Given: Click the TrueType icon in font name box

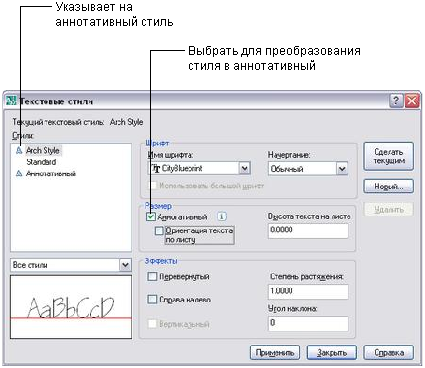Looking at the screenshot, I should pyautogui.click(x=156, y=168).
